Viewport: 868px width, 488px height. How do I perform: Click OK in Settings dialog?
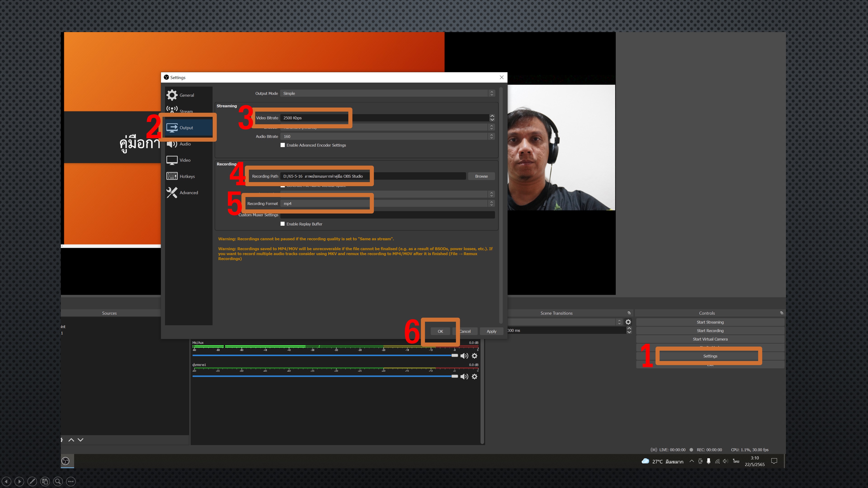pyautogui.click(x=440, y=331)
